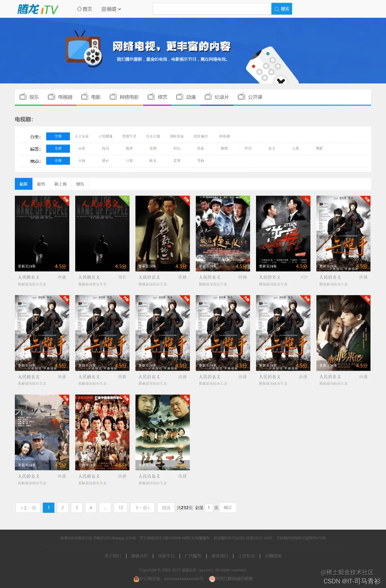The image size is (386, 588).
Task: Jump to last page with 尾页
Action: coord(166,508)
